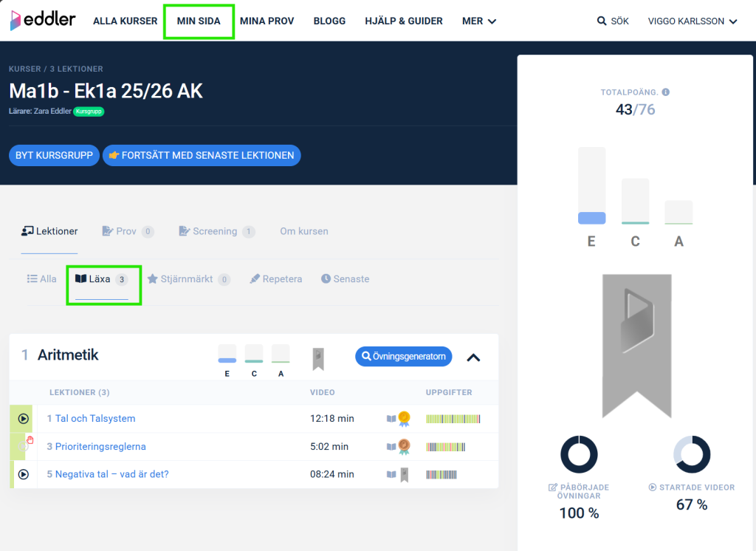
Task: Open the Viggo Karlsson user menu
Action: click(692, 21)
